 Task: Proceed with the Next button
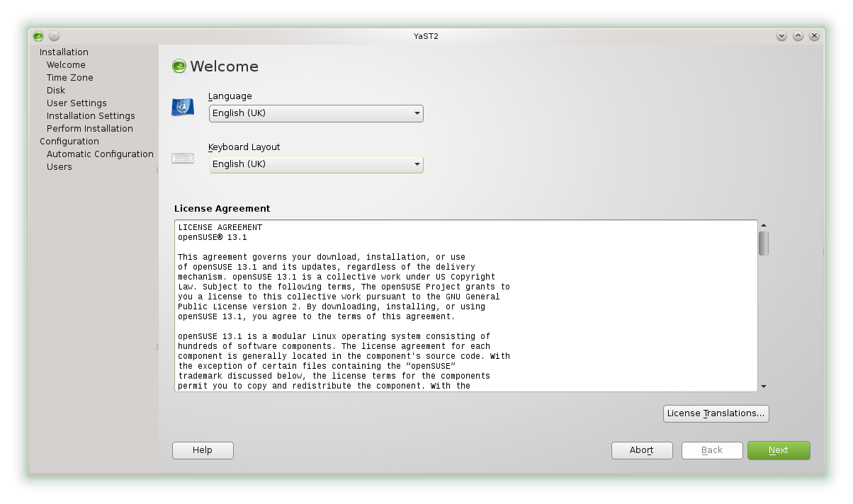point(779,450)
